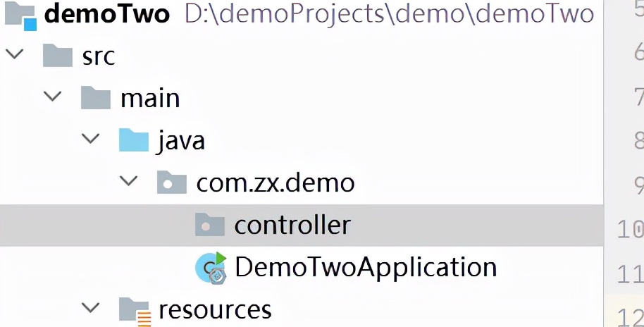
Task: Select the demoTwo project root label
Action: coord(107,14)
